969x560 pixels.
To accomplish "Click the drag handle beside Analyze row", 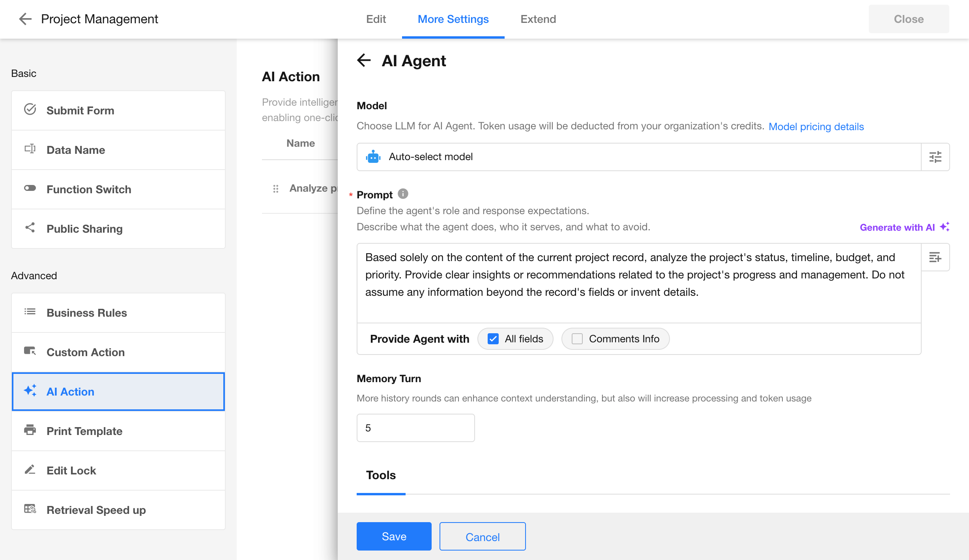I will tap(276, 189).
